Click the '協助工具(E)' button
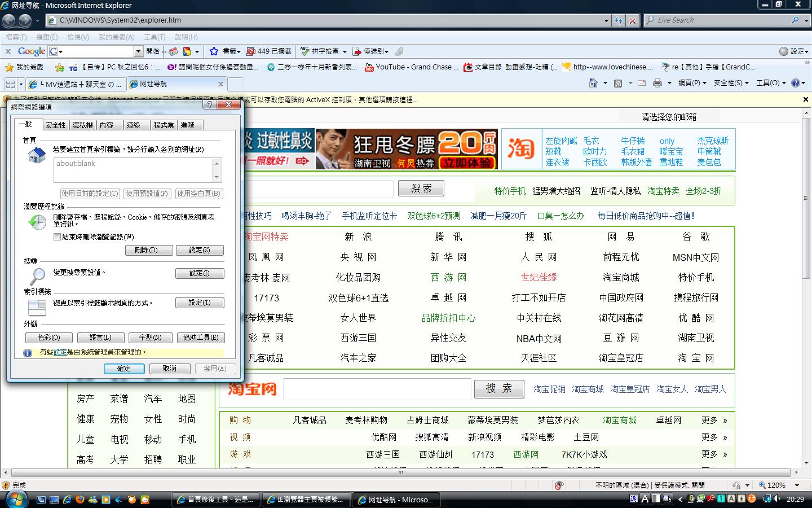The height and width of the screenshot is (508, 812). (201, 338)
